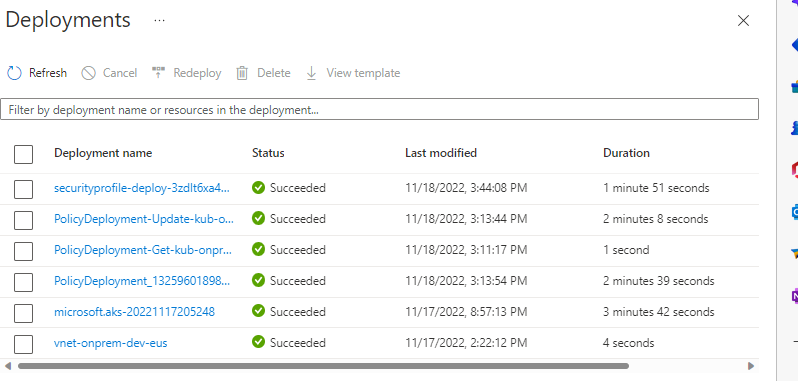Click the 11/17/2022, 8:57:13 PM timestamp

(466, 312)
